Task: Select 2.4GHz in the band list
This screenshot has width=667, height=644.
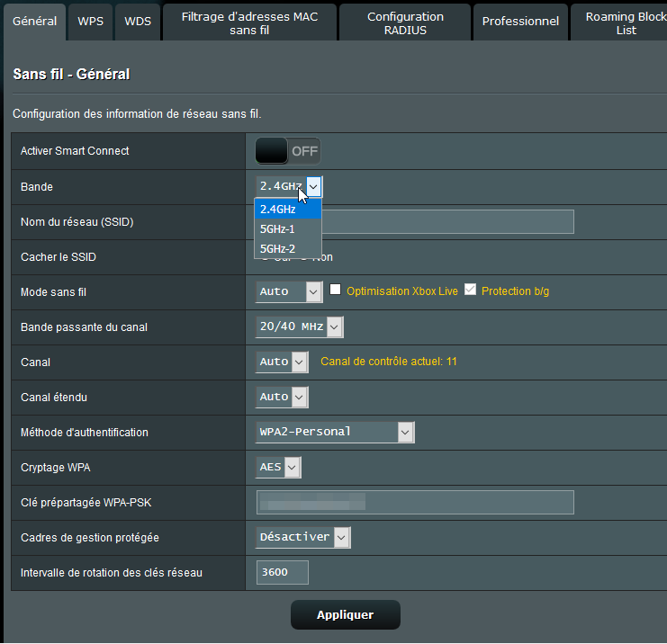Action: click(x=288, y=210)
